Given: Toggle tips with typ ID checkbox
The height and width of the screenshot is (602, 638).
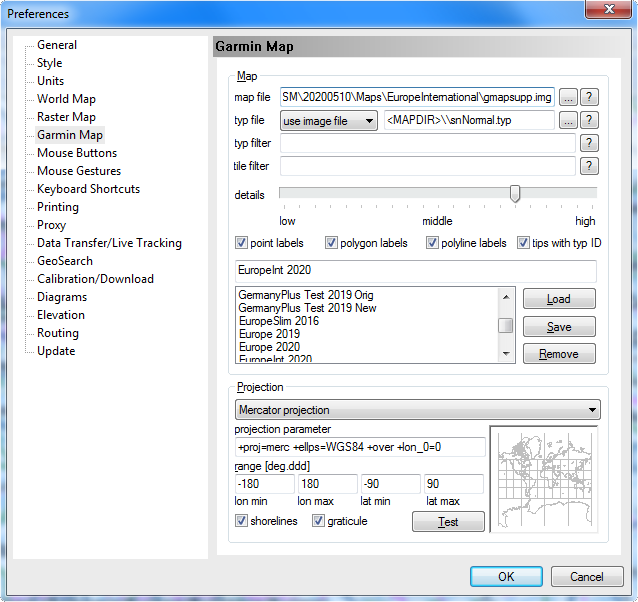Looking at the screenshot, I should [523, 243].
